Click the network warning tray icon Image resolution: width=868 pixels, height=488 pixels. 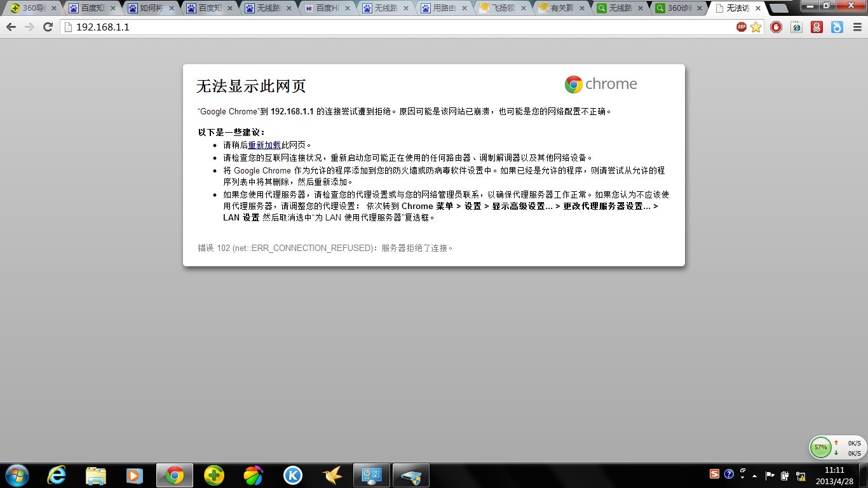click(800, 475)
